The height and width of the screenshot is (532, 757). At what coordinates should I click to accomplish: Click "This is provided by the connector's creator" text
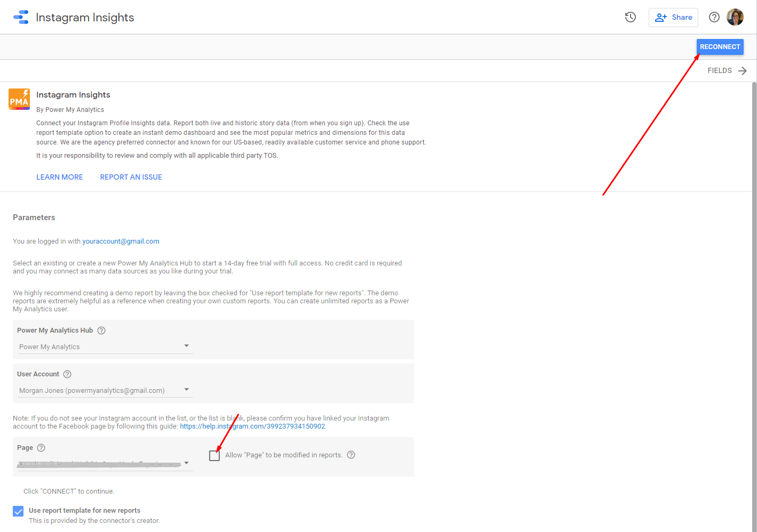94,521
